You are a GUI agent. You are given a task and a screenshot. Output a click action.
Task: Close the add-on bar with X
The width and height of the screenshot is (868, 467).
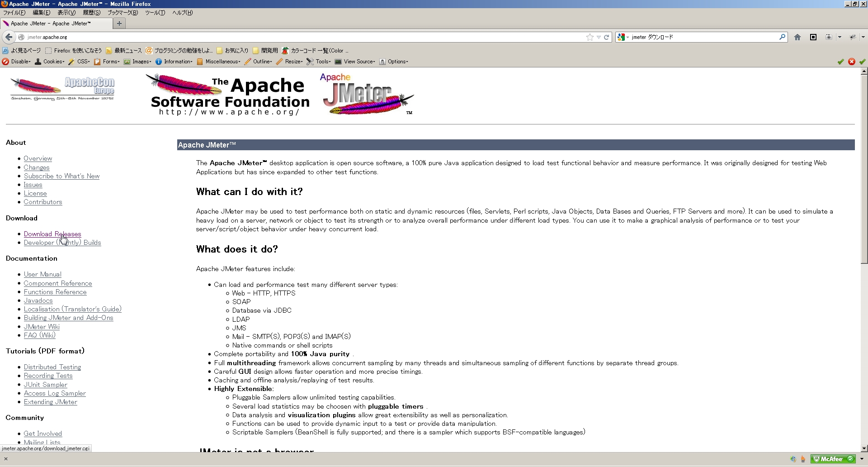coord(6,459)
